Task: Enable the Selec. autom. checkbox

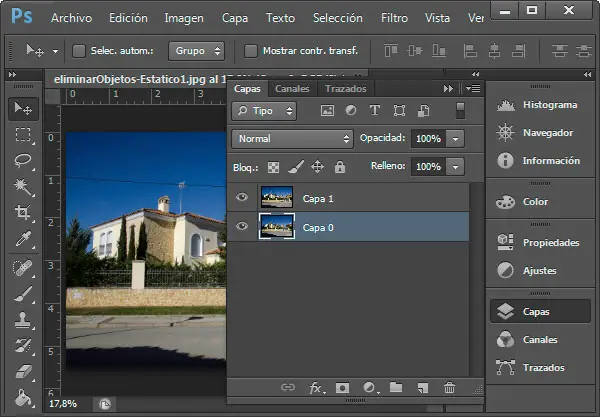Action: tap(79, 50)
